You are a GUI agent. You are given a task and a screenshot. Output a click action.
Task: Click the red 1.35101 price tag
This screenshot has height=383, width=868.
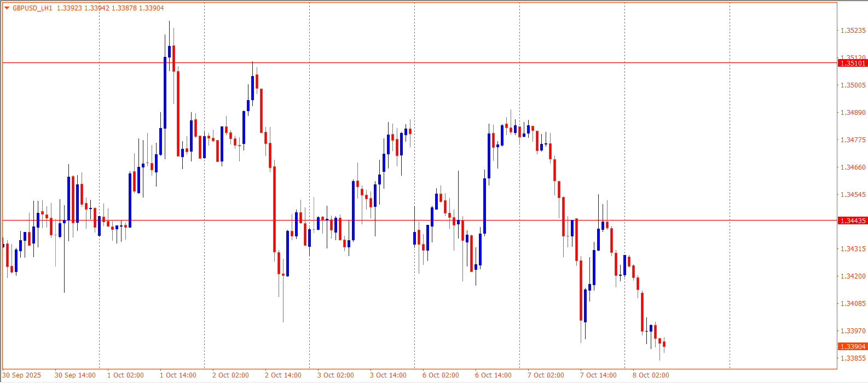(853, 63)
